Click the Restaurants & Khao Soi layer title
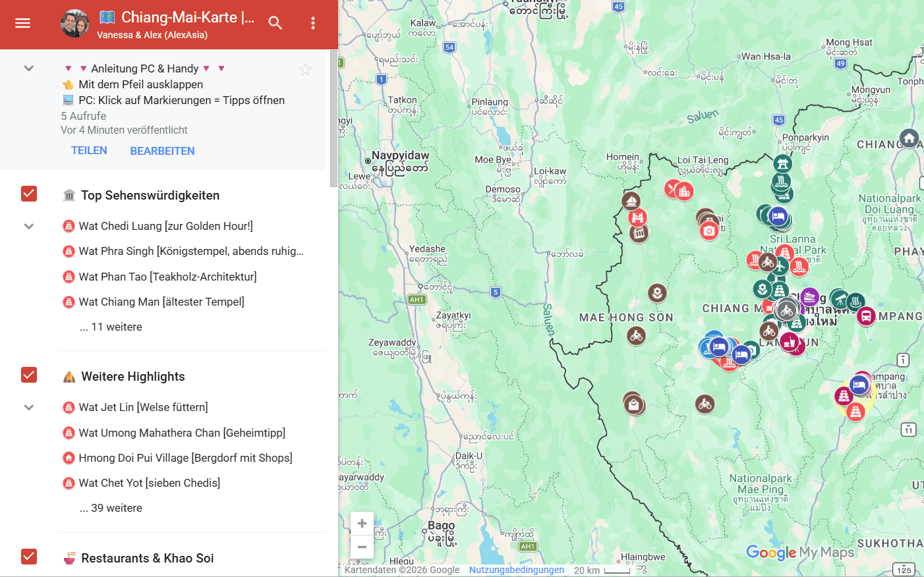The height and width of the screenshot is (577, 924). [x=148, y=558]
